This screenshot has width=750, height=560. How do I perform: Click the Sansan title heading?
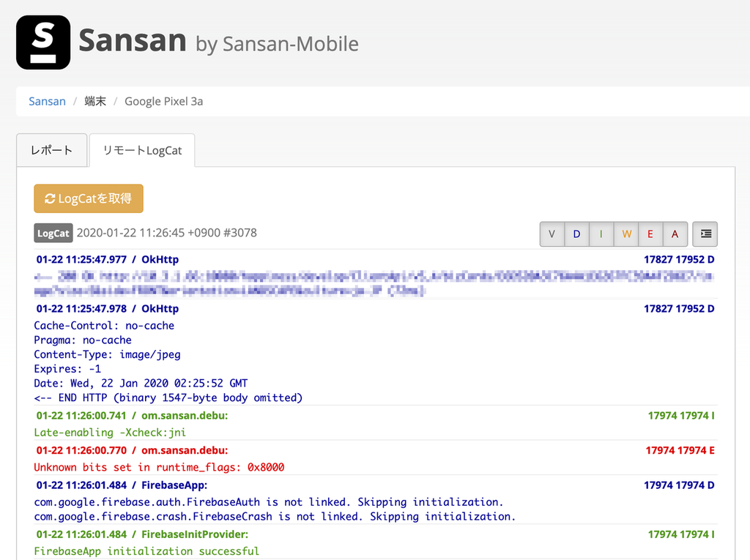(x=133, y=40)
